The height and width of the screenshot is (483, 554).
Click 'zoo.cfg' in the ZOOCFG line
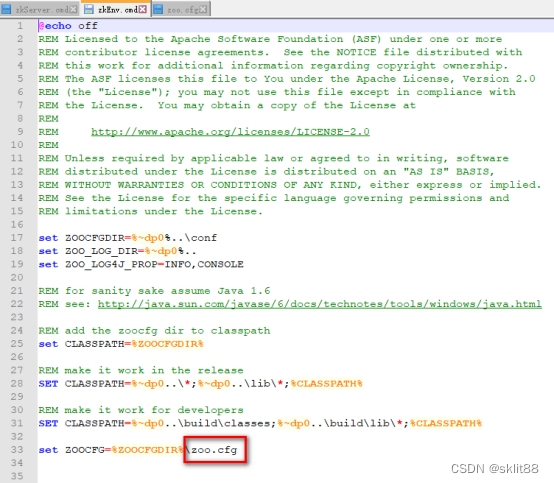pos(214,450)
